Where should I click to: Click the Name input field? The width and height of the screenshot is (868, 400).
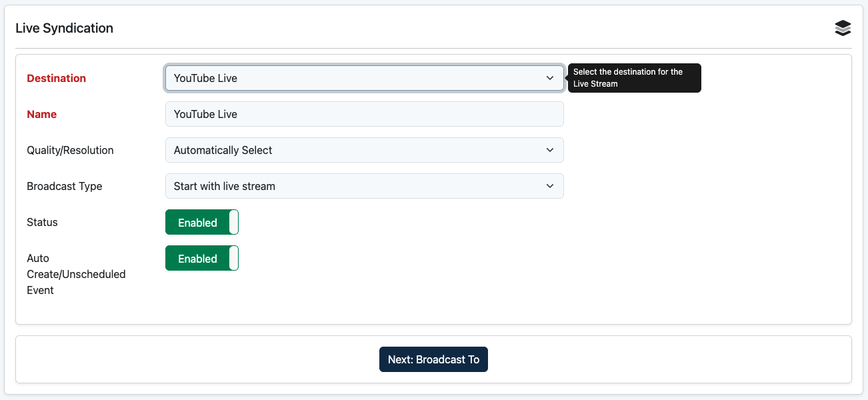pyautogui.click(x=364, y=114)
